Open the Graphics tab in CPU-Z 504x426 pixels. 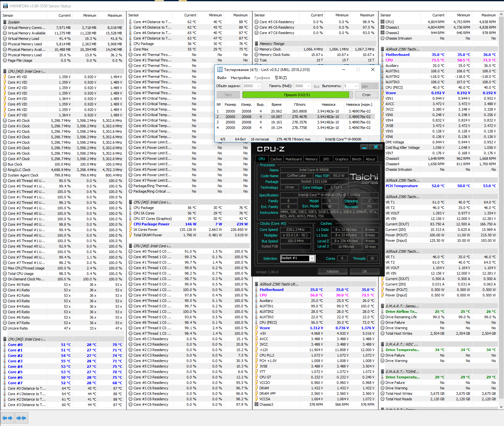click(341, 159)
